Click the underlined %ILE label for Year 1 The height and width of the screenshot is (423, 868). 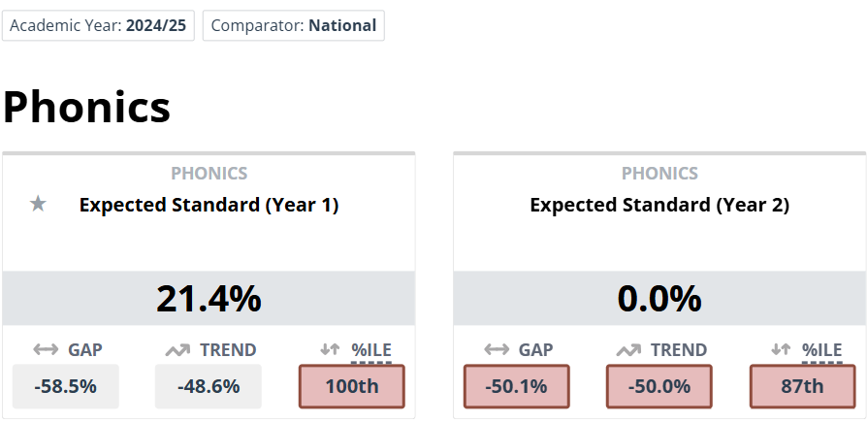pos(371,350)
